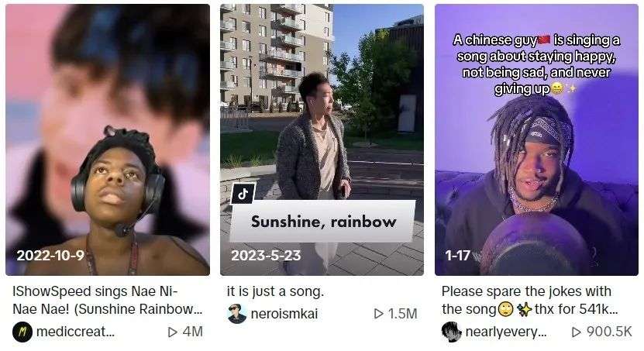Visit mediccreat username link

[76, 332]
